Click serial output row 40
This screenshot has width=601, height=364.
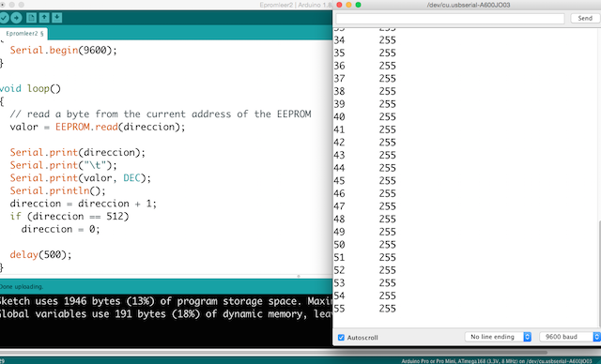pos(365,116)
